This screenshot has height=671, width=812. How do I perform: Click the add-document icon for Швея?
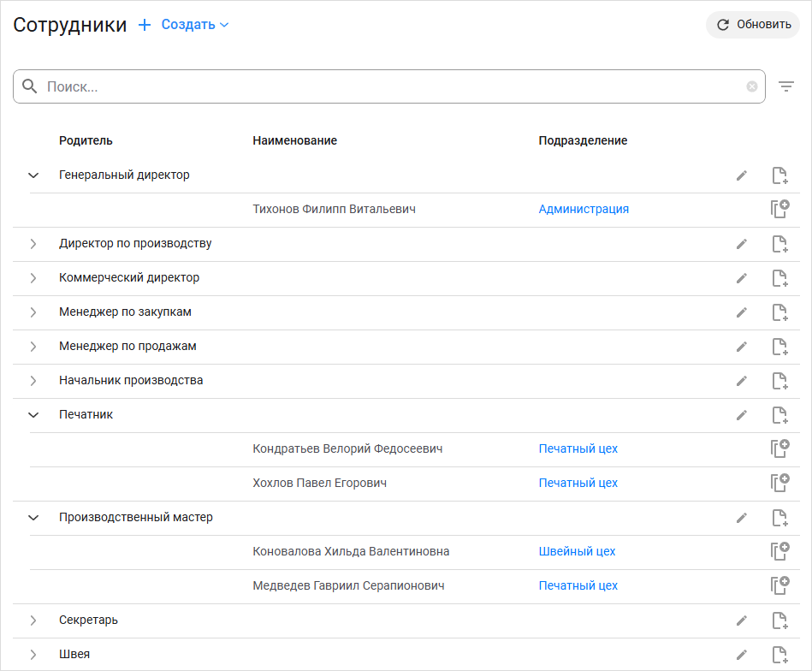(779, 654)
